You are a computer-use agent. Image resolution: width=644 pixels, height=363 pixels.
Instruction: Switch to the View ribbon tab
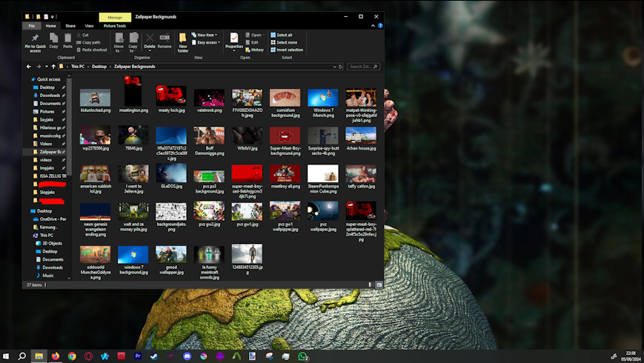pos(89,26)
